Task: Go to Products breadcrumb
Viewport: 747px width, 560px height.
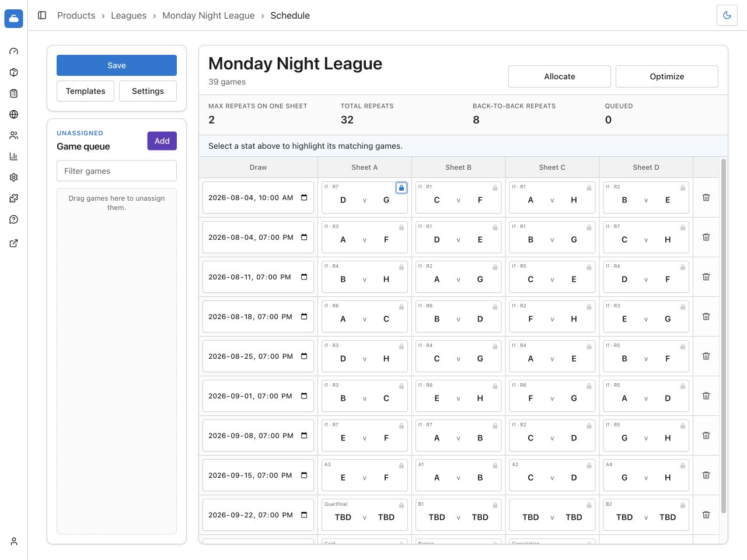Action: tap(76, 15)
